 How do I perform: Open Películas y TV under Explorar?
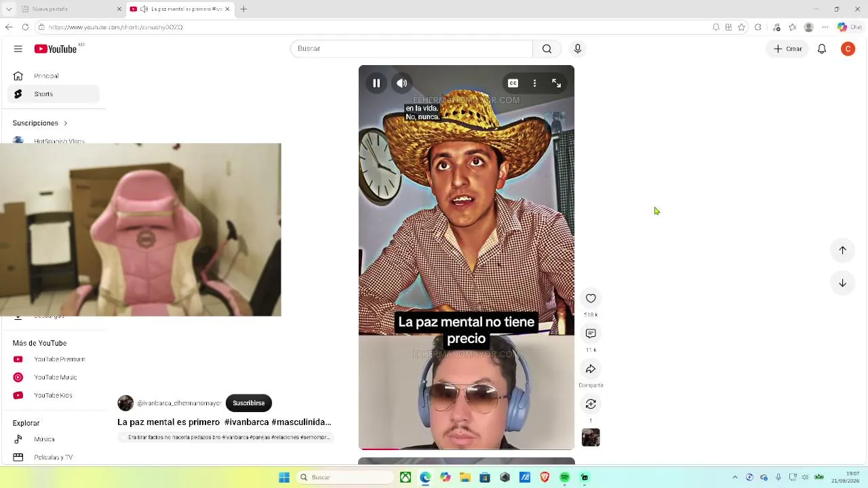53,457
